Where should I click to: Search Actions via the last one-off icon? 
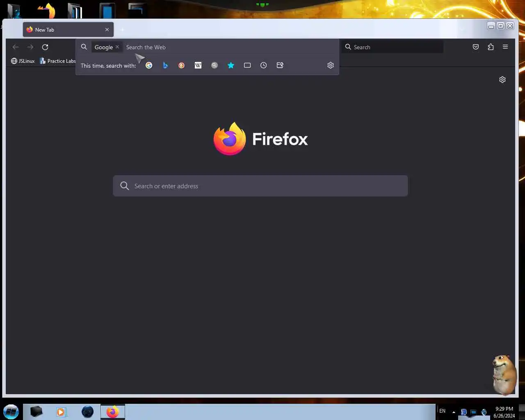click(280, 65)
